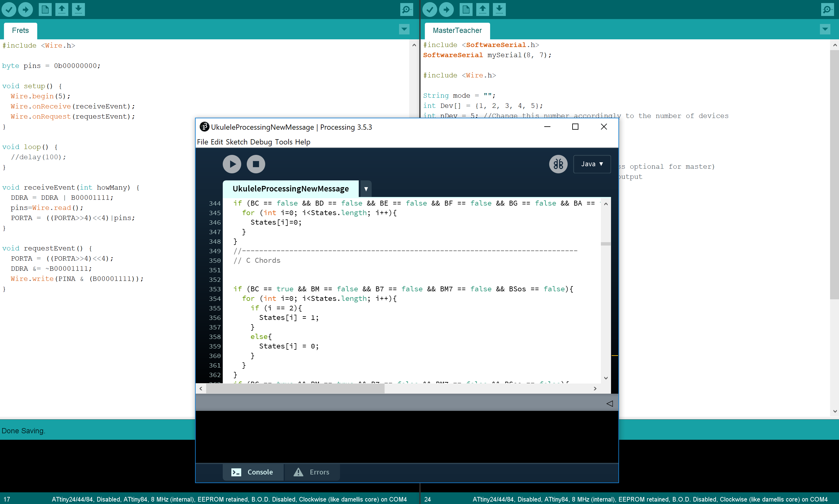
Task: Open the Java mode dropdown
Action: click(592, 164)
